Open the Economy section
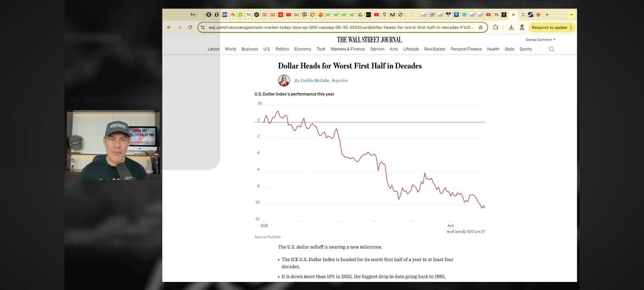Viewport: 644px width, 290px height. point(303,49)
